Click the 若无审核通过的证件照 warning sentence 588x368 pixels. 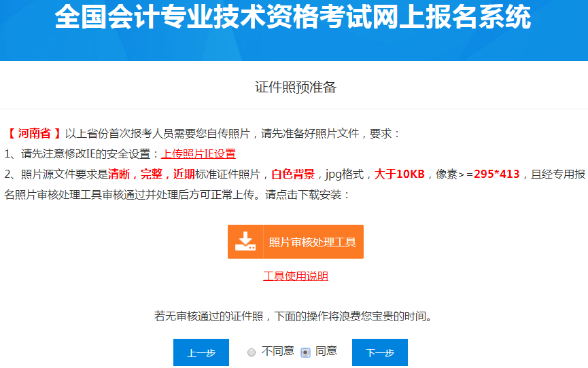pos(294,316)
